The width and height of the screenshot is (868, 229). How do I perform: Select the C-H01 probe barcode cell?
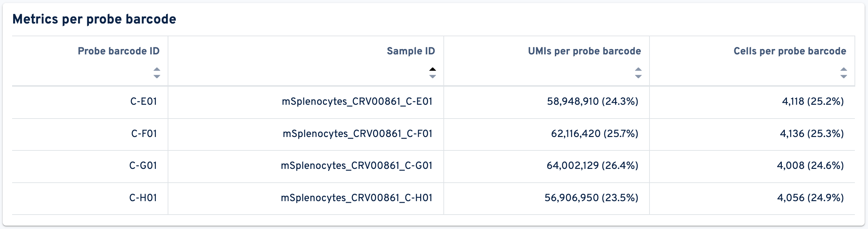coord(143,198)
